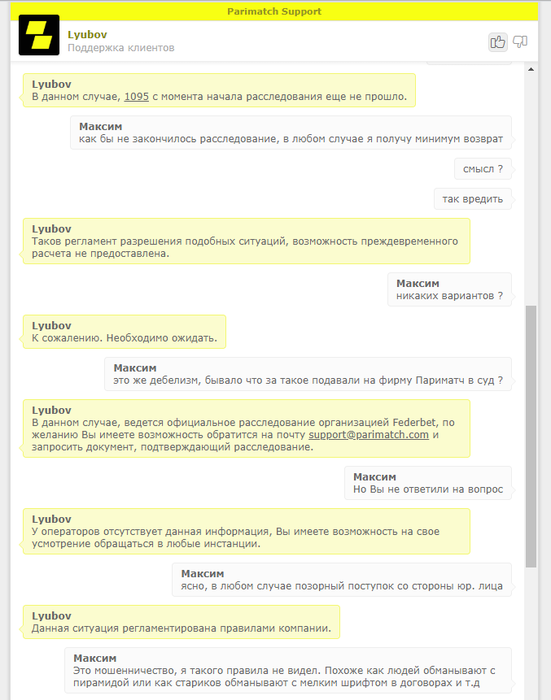The height and width of the screenshot is (700, 551).
Task: Click the message 'так вредить'
Action: 472,199
